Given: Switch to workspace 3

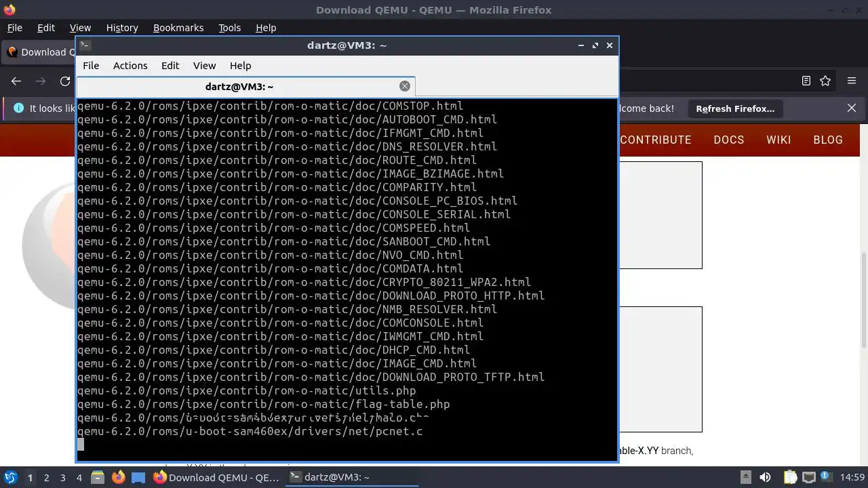Looking at the screenshot, I should (x=62, y=478).
